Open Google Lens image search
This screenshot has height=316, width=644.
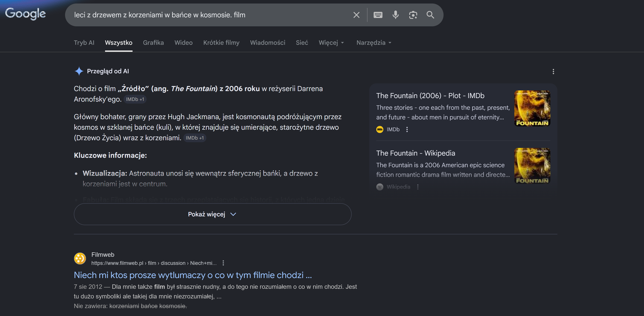click(413, 15)
